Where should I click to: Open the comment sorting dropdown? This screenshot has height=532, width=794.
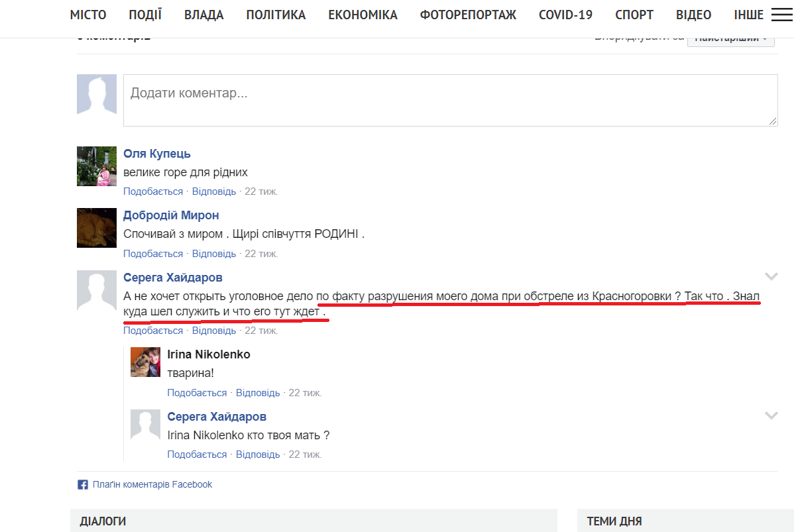click(x=730, y=38)
